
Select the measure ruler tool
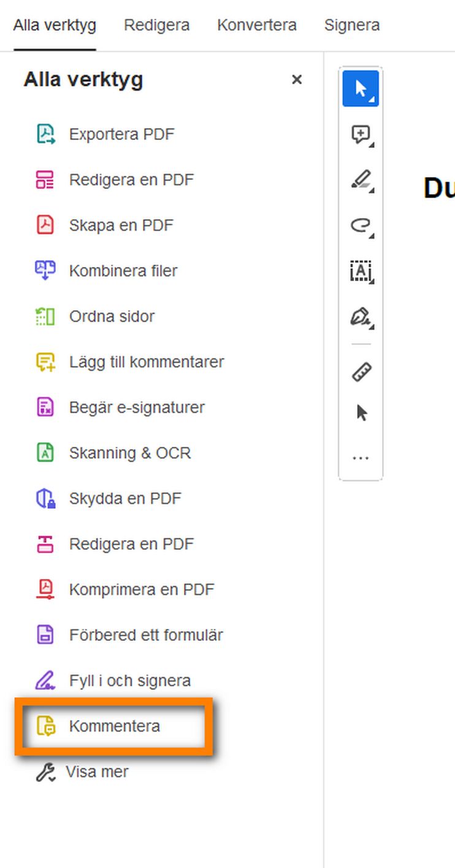coord(361,371)
